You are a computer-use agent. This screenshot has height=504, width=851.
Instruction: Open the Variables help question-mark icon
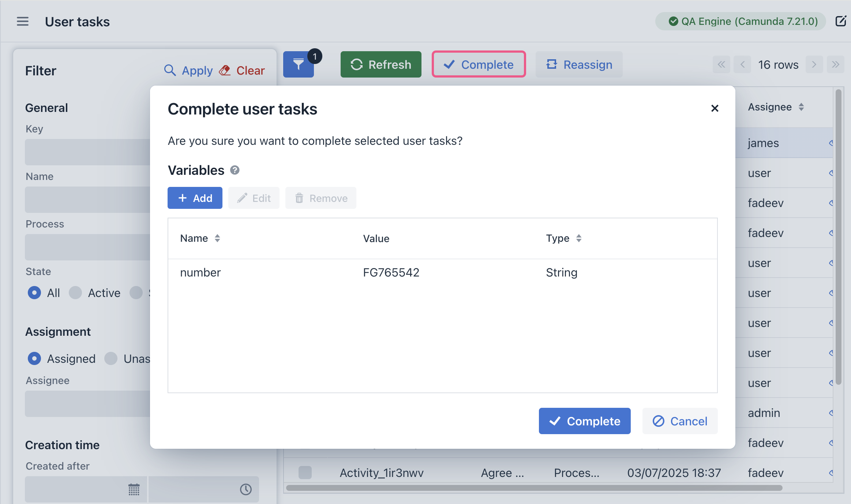(235, 170)
